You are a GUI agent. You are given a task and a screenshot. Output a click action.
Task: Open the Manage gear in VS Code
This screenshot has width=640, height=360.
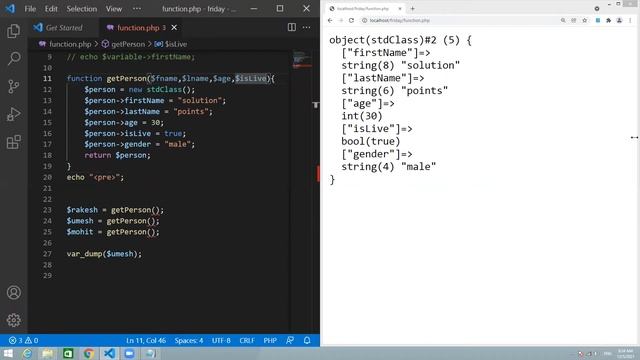pos(13,320)
